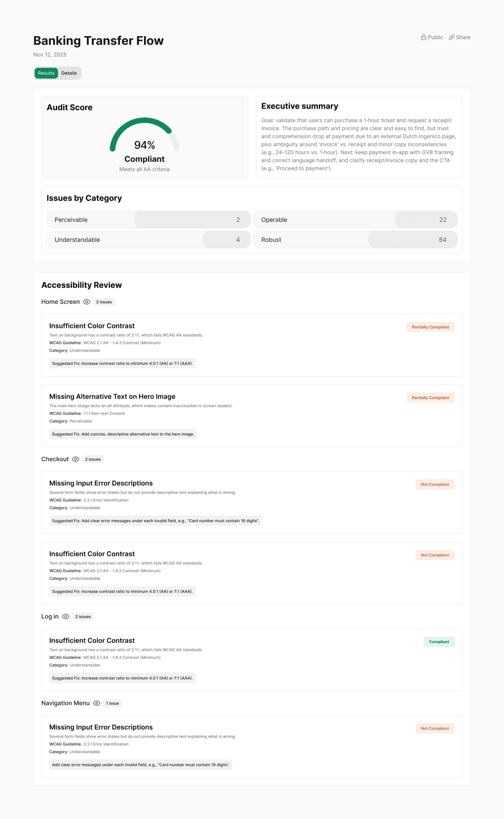Toggle eye icon next to Navigation Menu
Screen dimensions: 504x819
[97, 703]
